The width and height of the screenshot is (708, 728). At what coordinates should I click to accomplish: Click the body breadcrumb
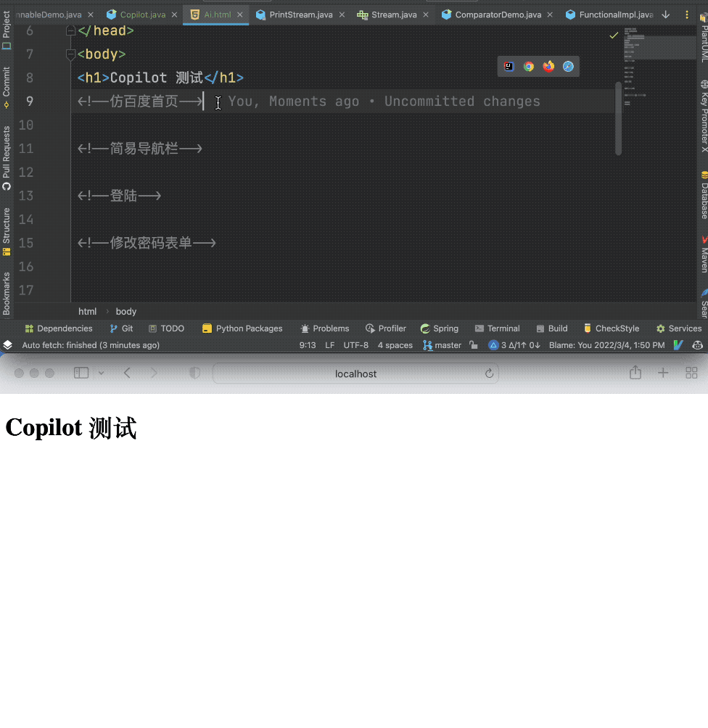[x=126, y=312]
